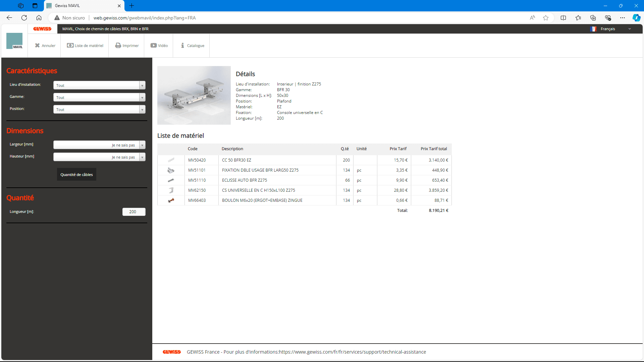Expand Lieu d'installation dropdown
This screenshot has height=362, width=644.
(x=99, y=85)
